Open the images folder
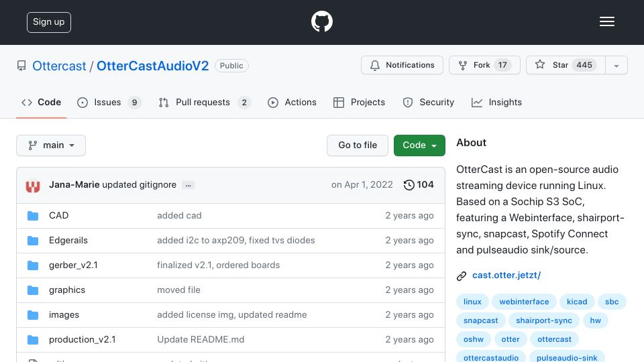Image resolution: width=644 pixels, height=362 pixels. [64, 315]
